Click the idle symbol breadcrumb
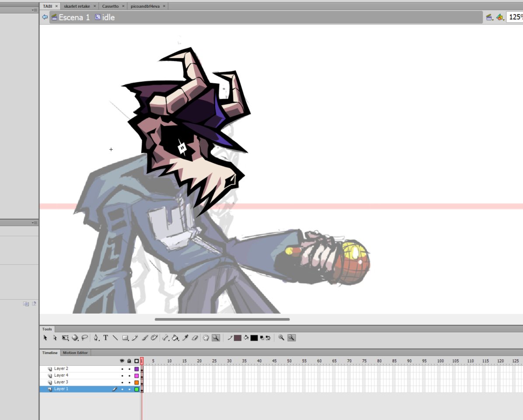The image size is (523, 420). coord(105,17)
